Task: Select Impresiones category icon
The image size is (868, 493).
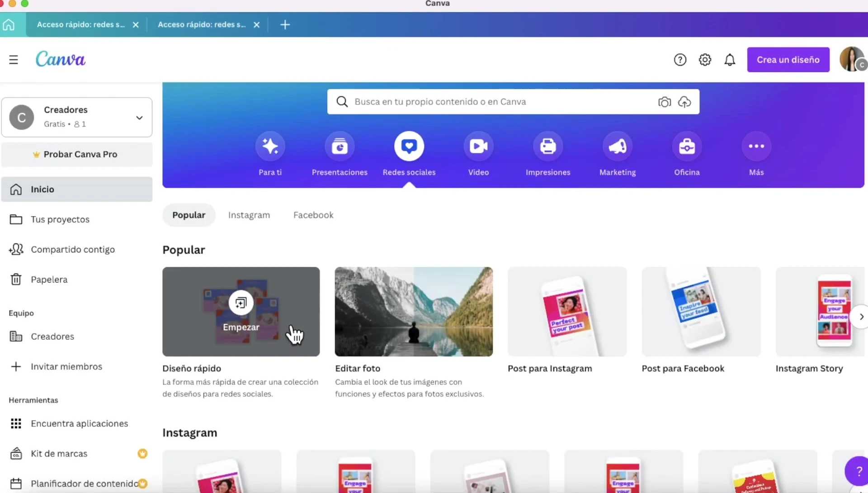Action: tap(548, 146)
